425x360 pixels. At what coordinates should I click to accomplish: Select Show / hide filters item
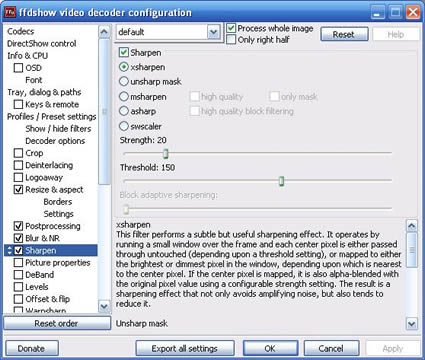pos(58,129)
